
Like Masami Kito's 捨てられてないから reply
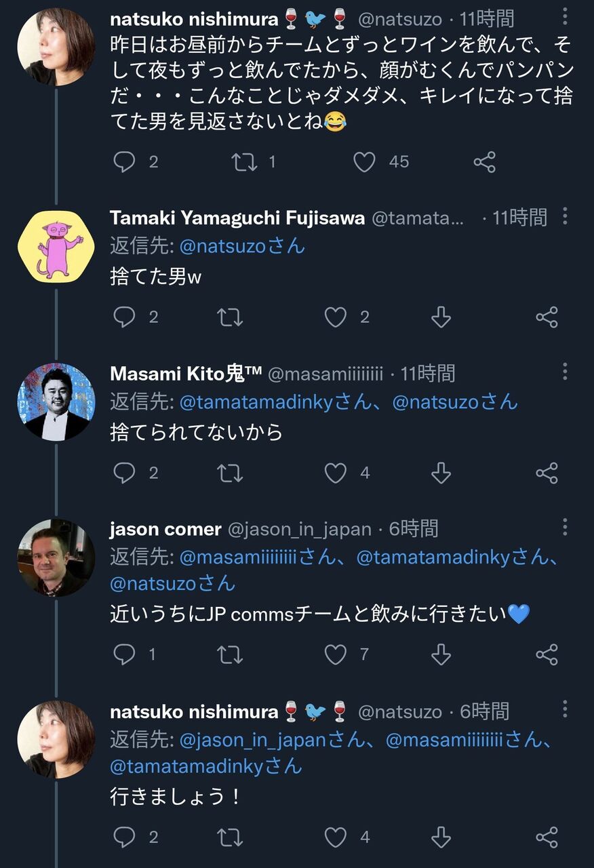(x=336, y=473)
